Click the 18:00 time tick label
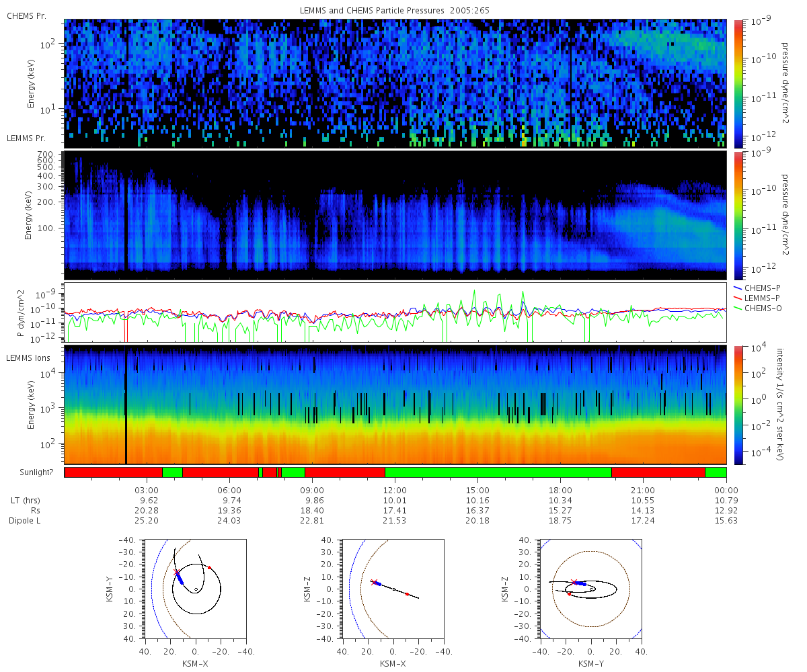 coord(561,491)
